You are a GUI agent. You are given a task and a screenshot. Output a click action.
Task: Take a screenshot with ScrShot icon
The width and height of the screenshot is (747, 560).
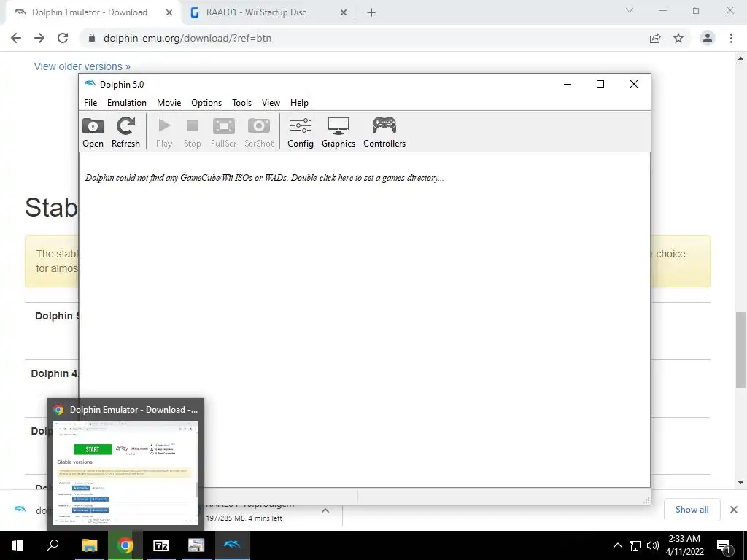coord(259,133)
